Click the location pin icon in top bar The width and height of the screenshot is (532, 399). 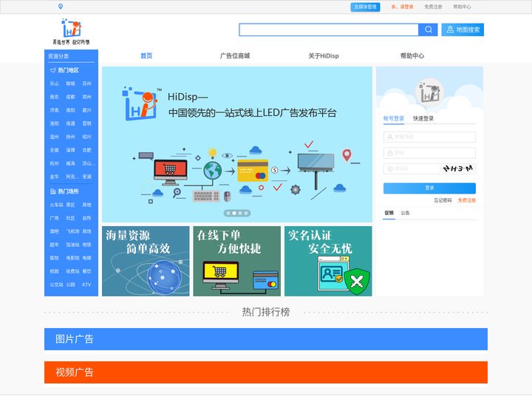click(61, 7)
